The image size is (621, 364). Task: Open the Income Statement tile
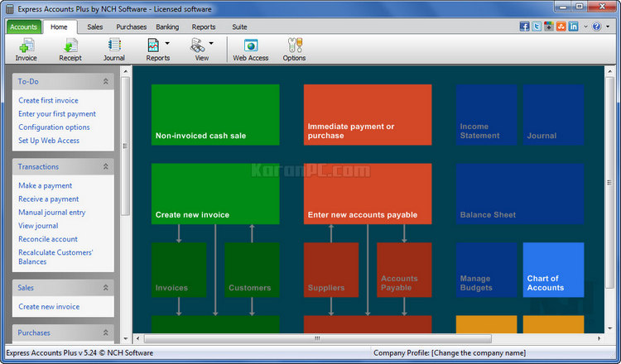click(x=486, y=114)
